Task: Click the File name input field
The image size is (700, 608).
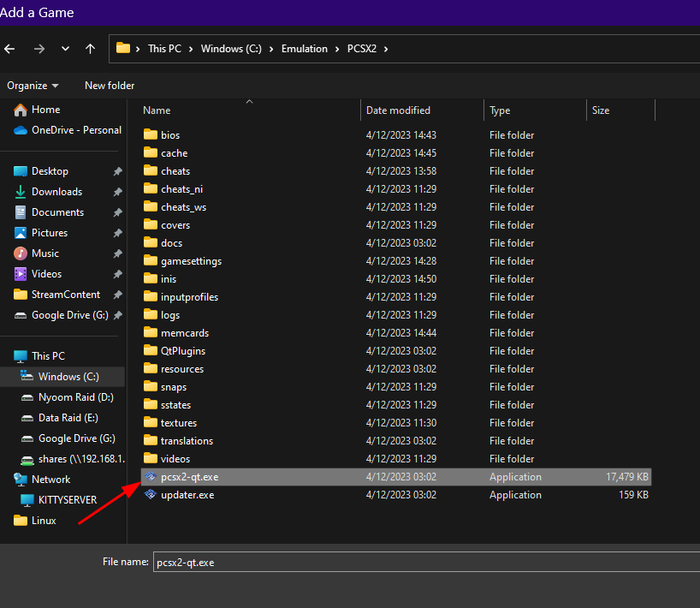Action: (426, 562)
